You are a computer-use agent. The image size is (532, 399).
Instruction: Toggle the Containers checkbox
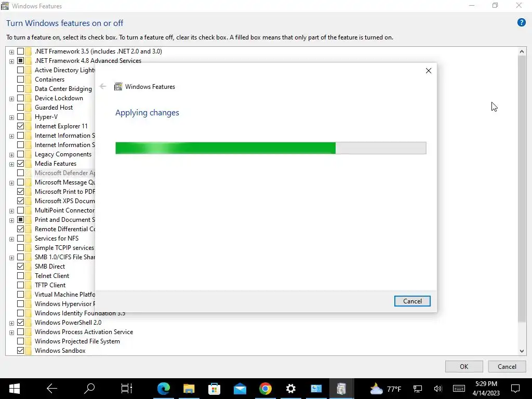pos(20,79)
